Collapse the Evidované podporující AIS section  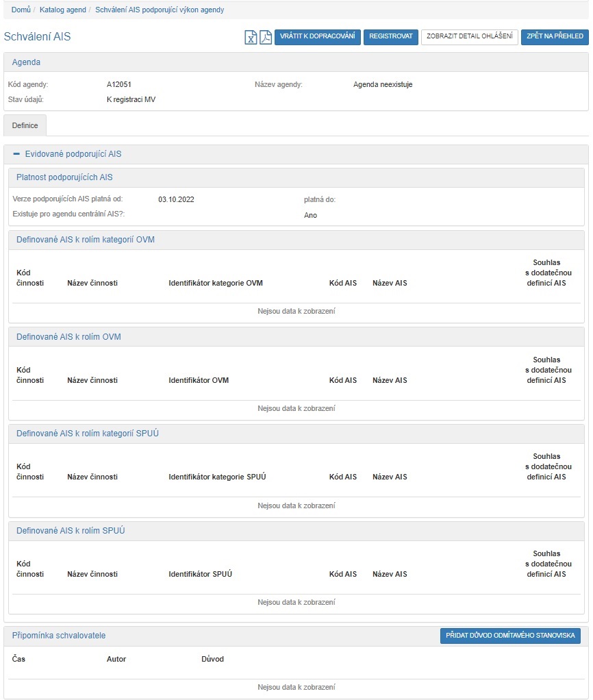click(x=17, y=154)
